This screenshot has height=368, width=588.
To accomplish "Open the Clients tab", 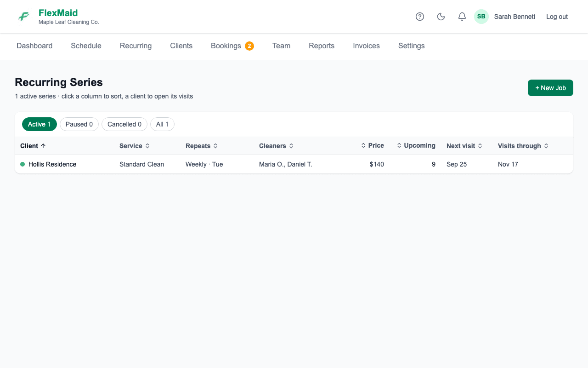I will (181, 46).
